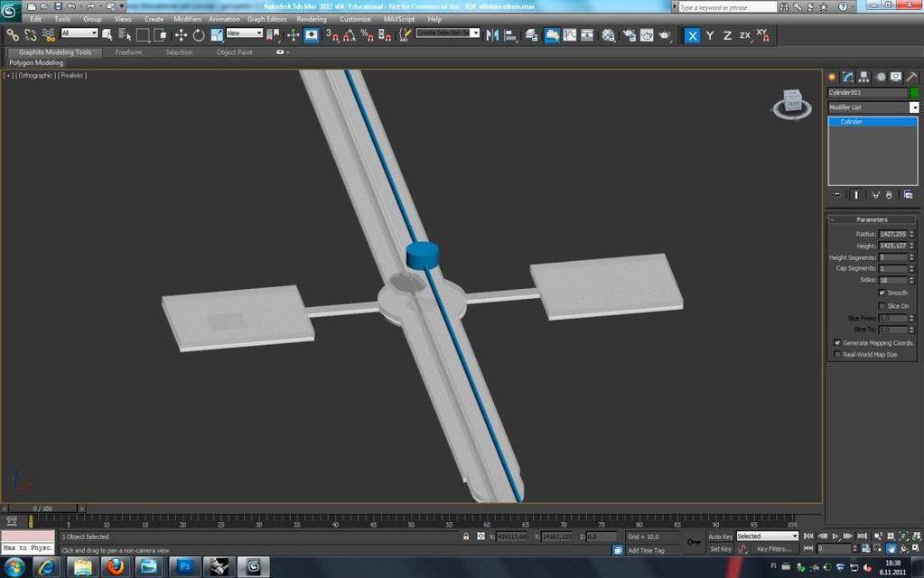Toggle the selection lock padlock

tap(466, 536)
